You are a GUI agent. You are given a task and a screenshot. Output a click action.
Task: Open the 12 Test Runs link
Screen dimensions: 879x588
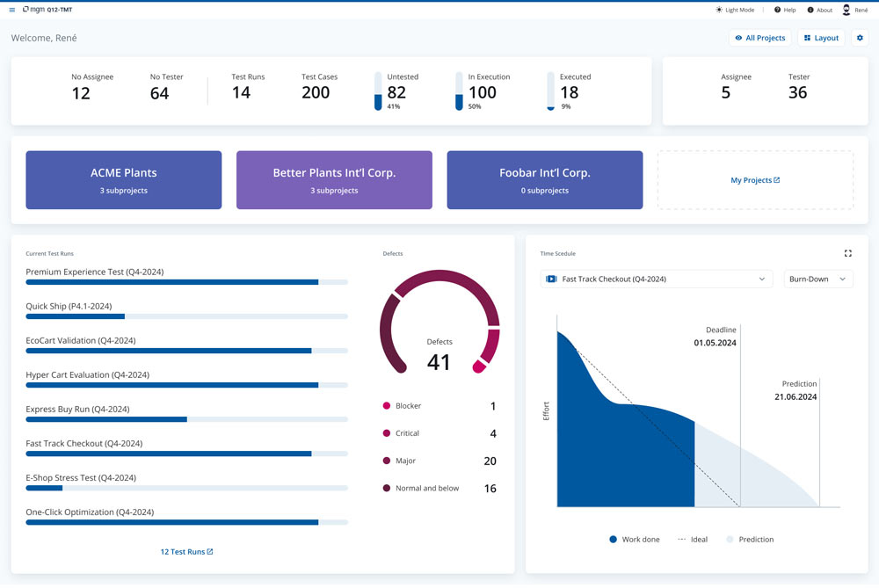point(186,552)
